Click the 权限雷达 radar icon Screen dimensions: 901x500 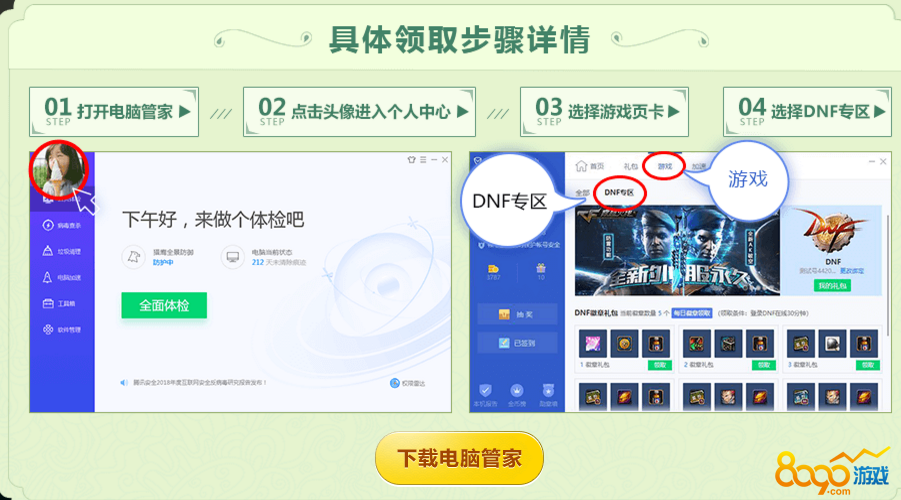(395, 383)
